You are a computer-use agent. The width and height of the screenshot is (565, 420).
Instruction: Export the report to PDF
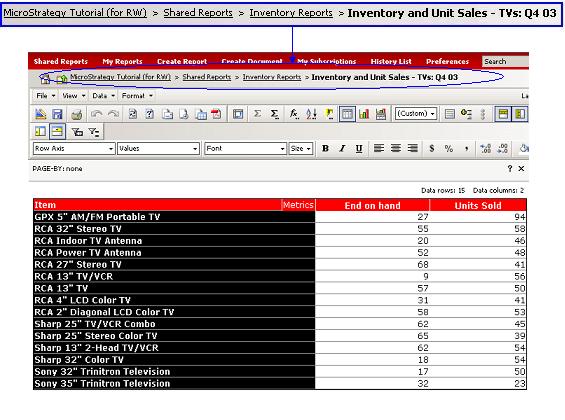[x=216, y=114]
